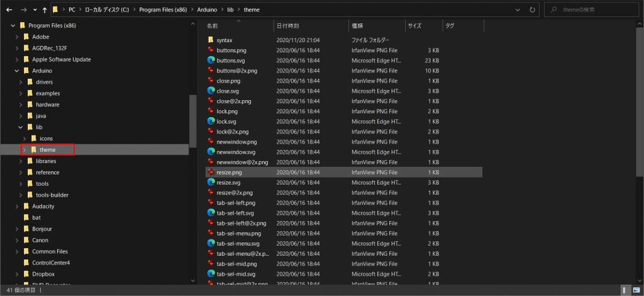Click the close.png IrfanView file icon
The image size is (644, 296).
point(211,81)
